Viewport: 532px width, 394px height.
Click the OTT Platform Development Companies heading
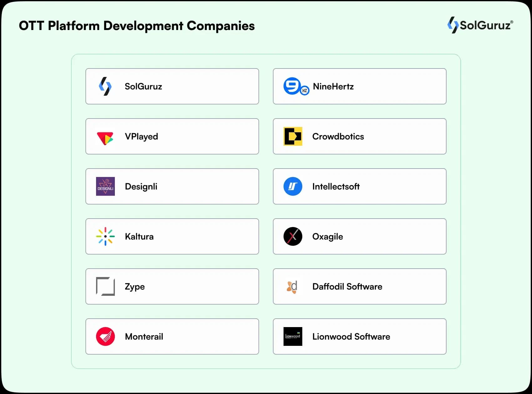(137, 26)
